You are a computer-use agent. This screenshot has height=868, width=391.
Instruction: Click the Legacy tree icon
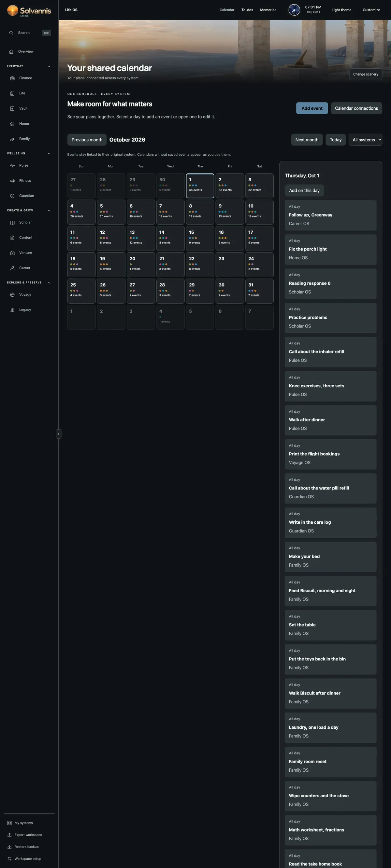[12, 310]
